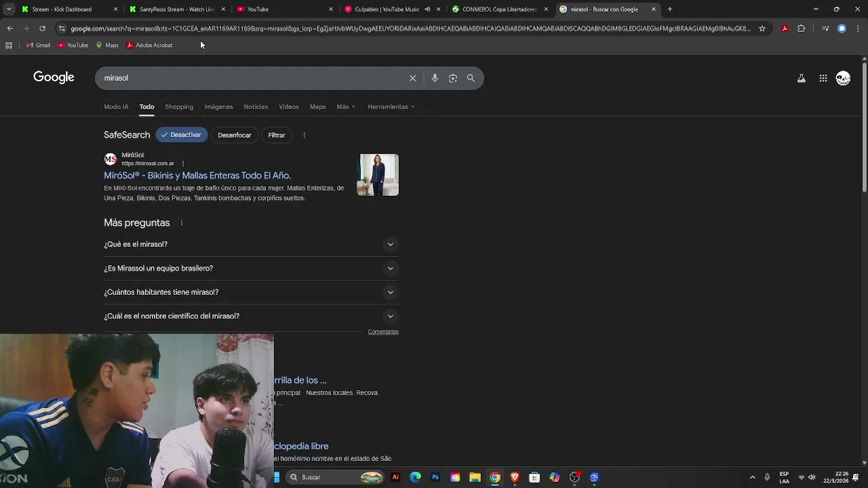Expand "¿Cuántos habitantes tiene mirasol?" question
The width and height of the screenshot is (868, 488).
(x=251, y=292)
